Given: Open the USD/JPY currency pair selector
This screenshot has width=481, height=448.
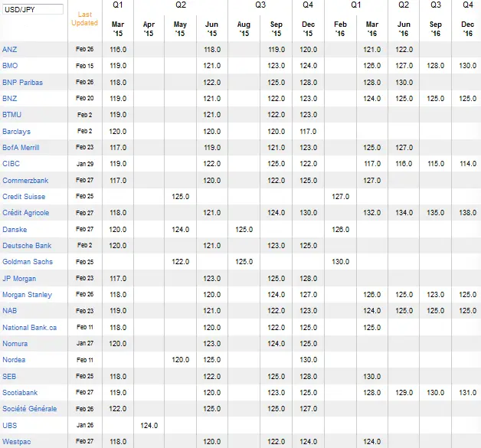Looking at the screenshot, I should coord(33,9).
